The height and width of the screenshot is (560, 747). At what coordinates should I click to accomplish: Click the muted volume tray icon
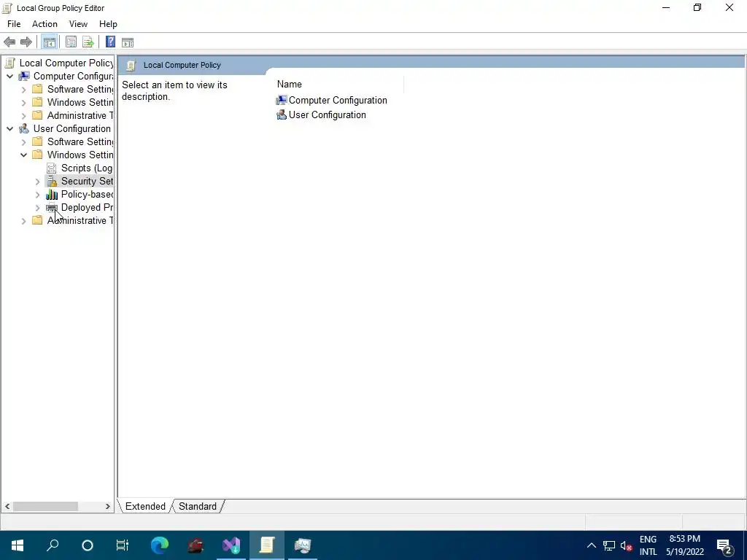626,545
